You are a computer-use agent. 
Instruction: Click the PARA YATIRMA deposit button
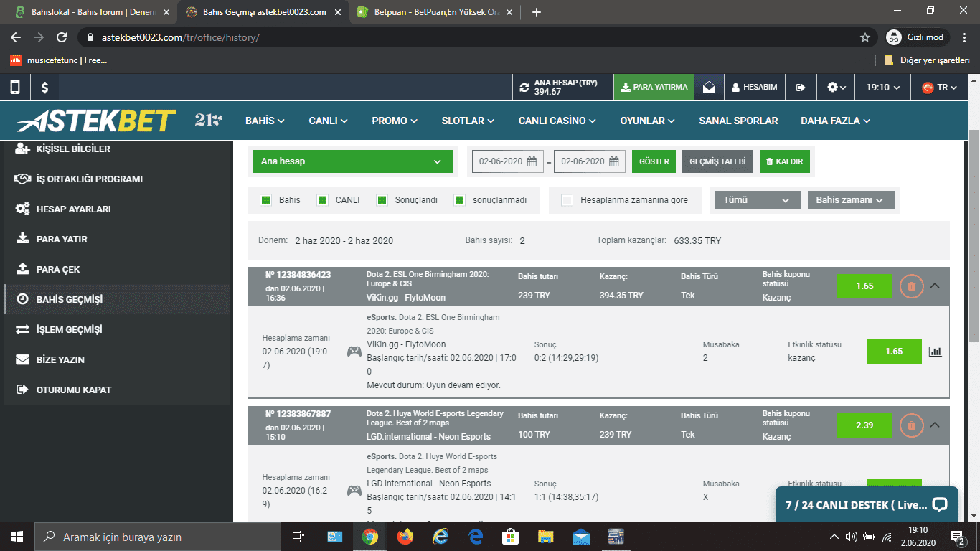654,87
